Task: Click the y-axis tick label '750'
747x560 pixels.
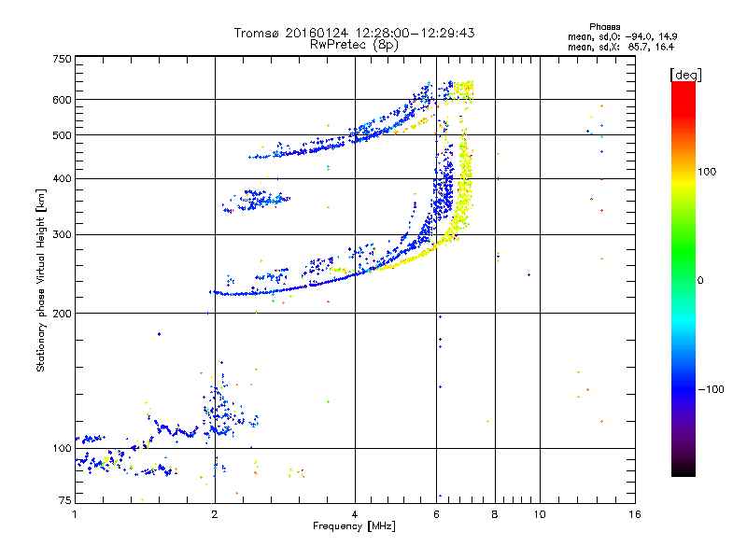Action: [62, 59]
